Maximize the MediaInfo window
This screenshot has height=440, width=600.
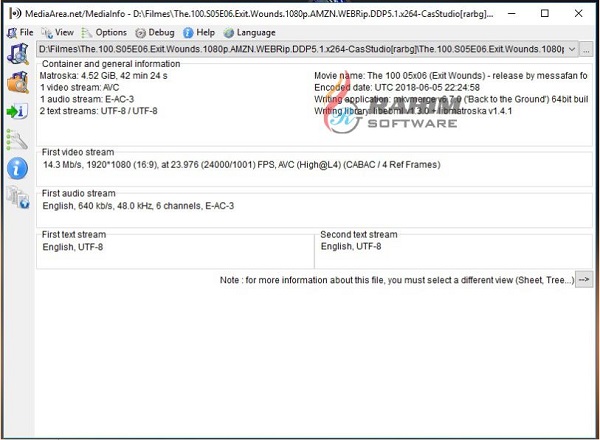545,14
